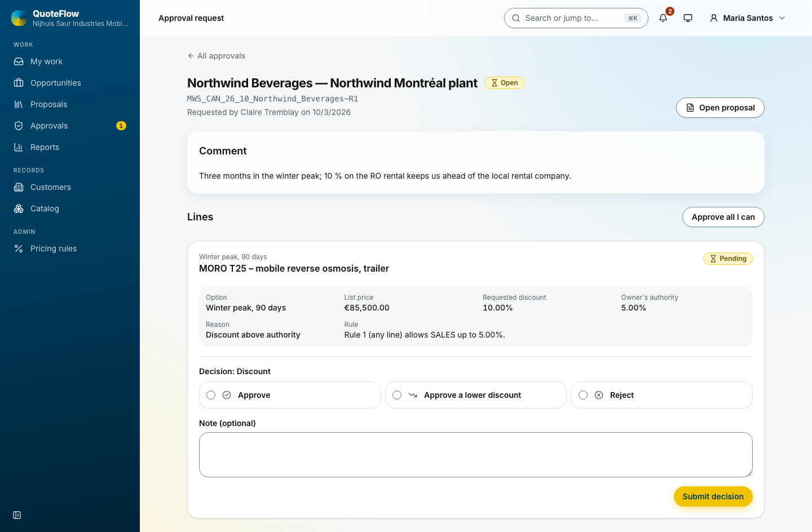Open notifications bell icon
Screen dimensions: 812x532
point(663,18)
